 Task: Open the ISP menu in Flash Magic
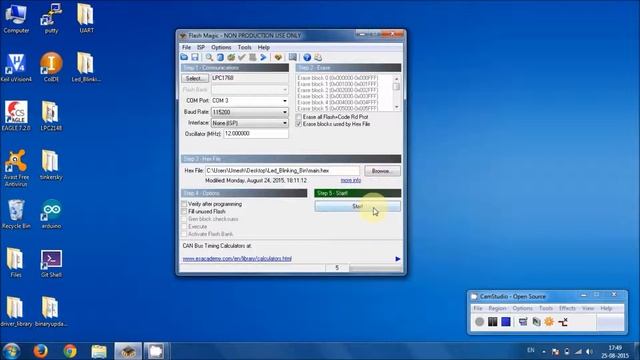[201, 47]
